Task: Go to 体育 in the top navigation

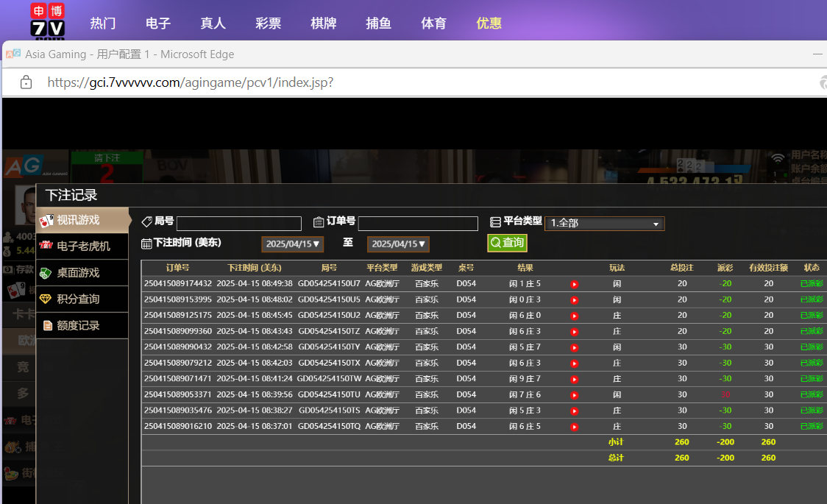Action: pos(433,23)
